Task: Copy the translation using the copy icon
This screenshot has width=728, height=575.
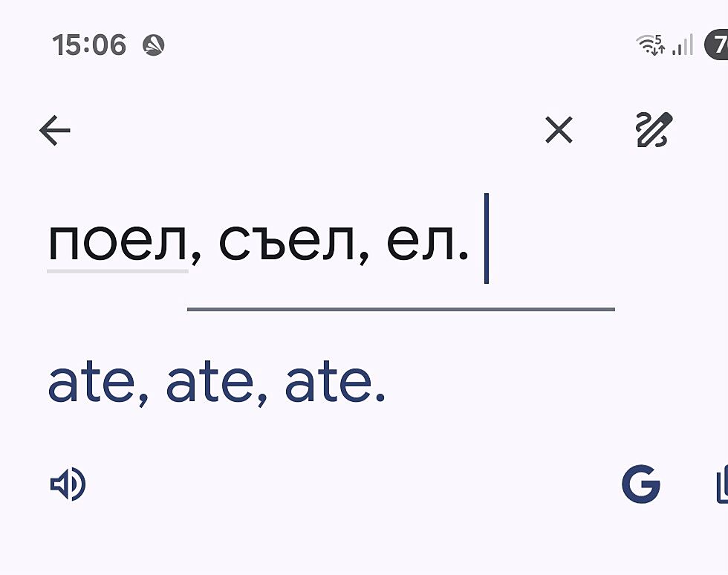Action: click(x=721, y=485)
